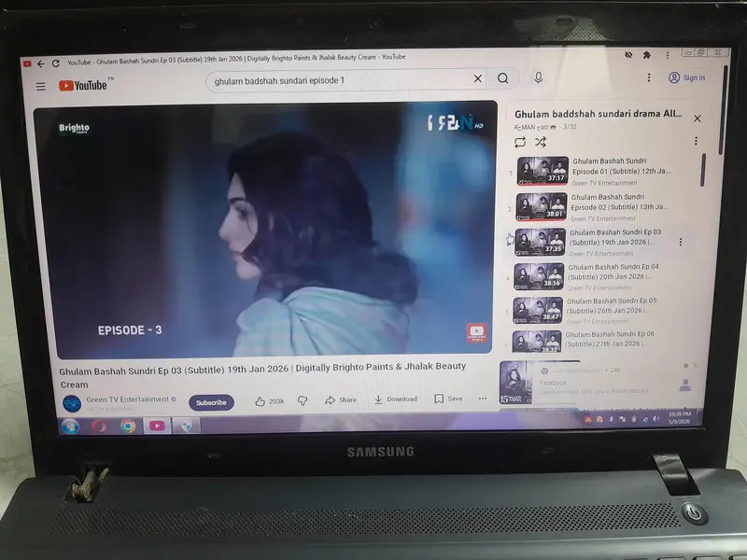The height and width of the screenshot is (560, 747).
Task: Download the video
Action: pos(395,399)
